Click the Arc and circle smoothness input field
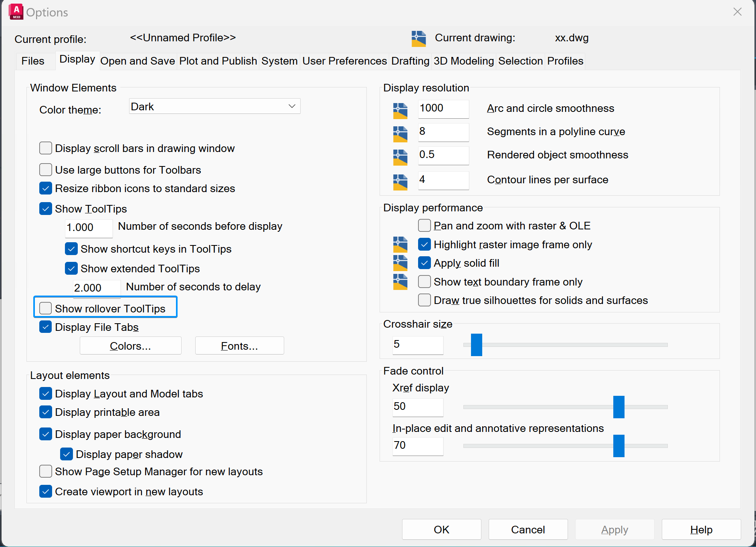The image size is (756, 547). click(x=443, y=109)
